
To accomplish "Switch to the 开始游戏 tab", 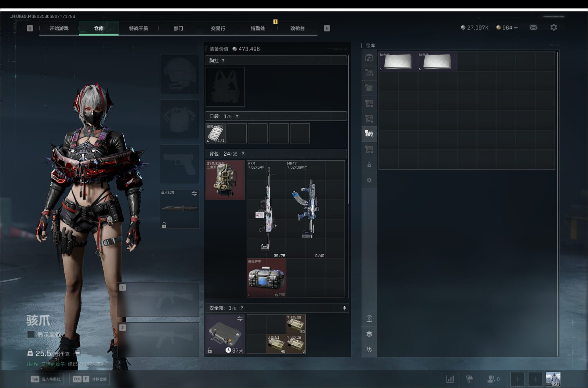I will pyautogui.click(x=59, y=28).
